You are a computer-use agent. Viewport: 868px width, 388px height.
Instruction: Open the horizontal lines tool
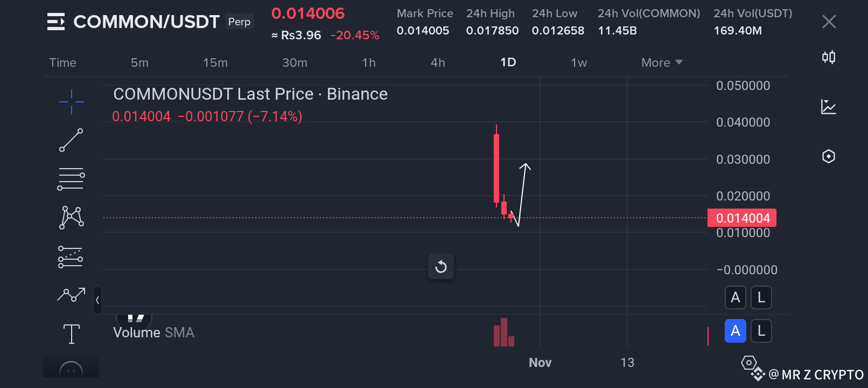click(71, 179)
